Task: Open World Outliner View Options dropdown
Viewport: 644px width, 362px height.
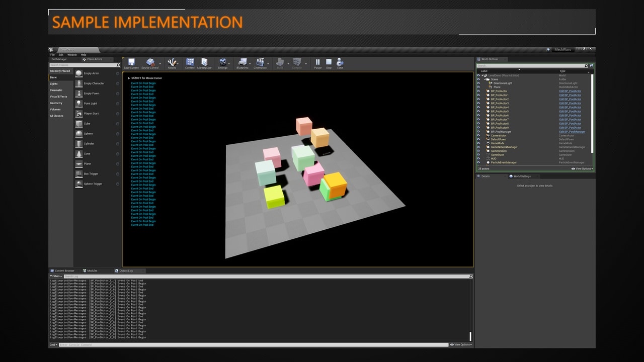Action: click(582, 169)
